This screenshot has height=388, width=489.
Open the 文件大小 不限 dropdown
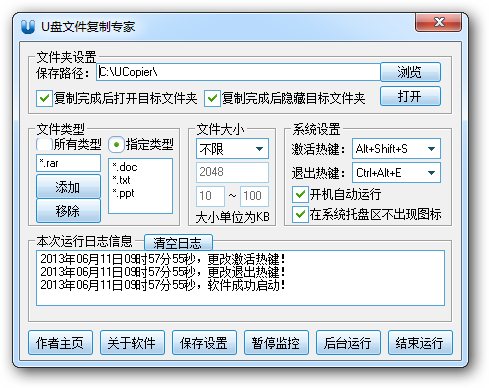[x=232, y=149]
